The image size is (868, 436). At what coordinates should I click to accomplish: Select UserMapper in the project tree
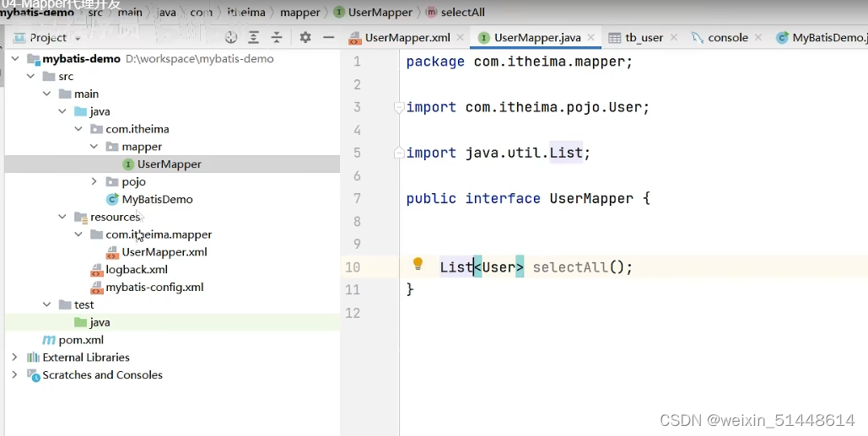[x=170, y=164]
